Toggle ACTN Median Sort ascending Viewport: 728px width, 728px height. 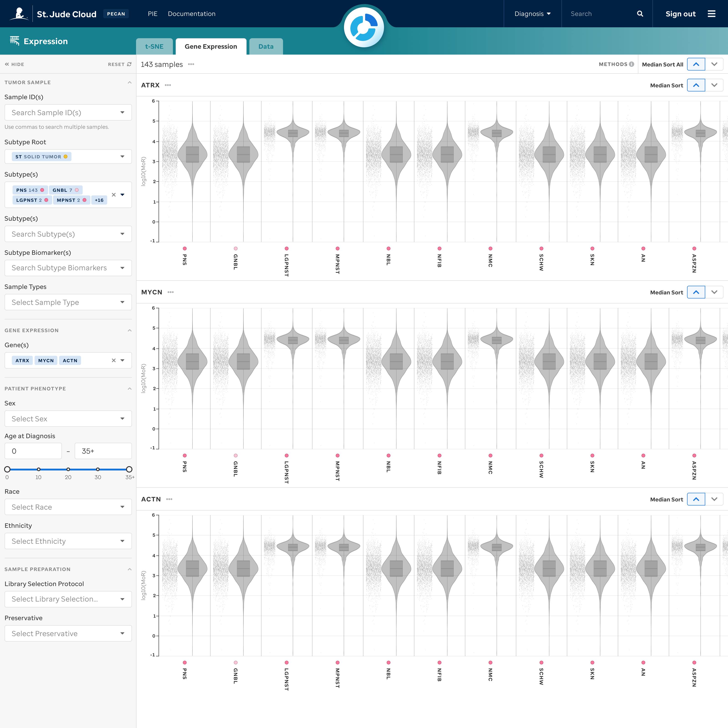pos(696,499)
